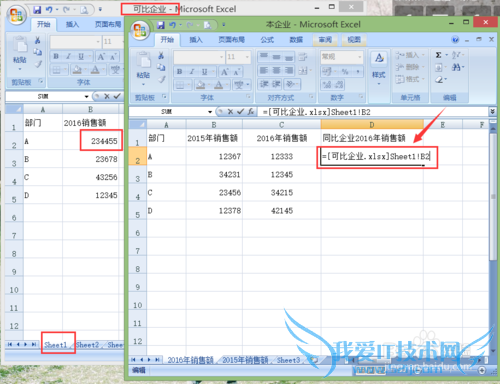Viewport: 500px width, 384px height.
Task: Toggle Bold in 本企业 ribbon
Action: [180, 71]
